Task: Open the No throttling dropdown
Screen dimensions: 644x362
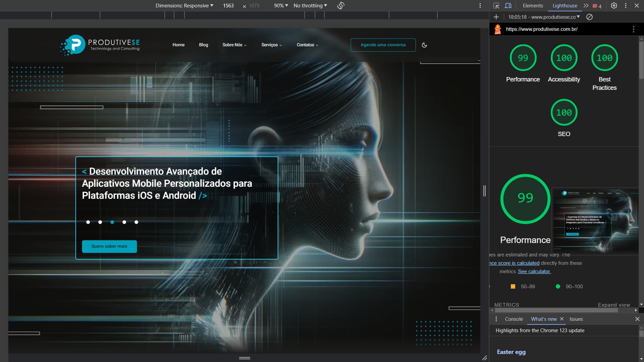Action: pos(310,6)
